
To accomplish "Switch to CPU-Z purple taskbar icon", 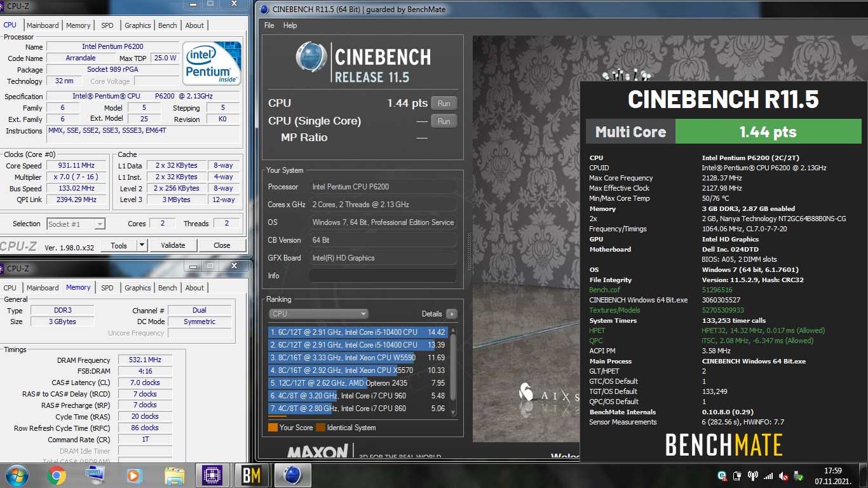I will [x=212, y=475].
